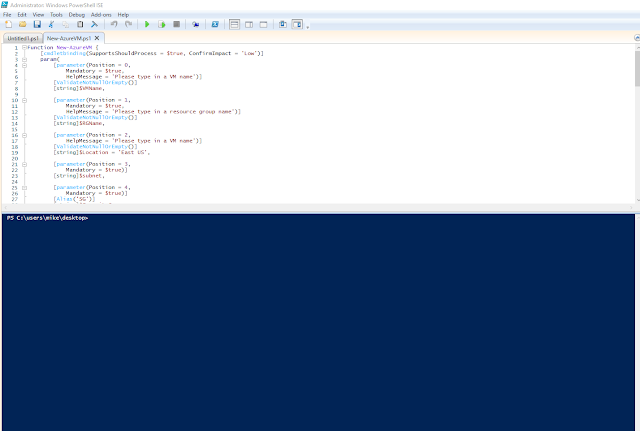640x431 pixels.
Task: Show script pane on top layout icon
Action: click(234, 24)
